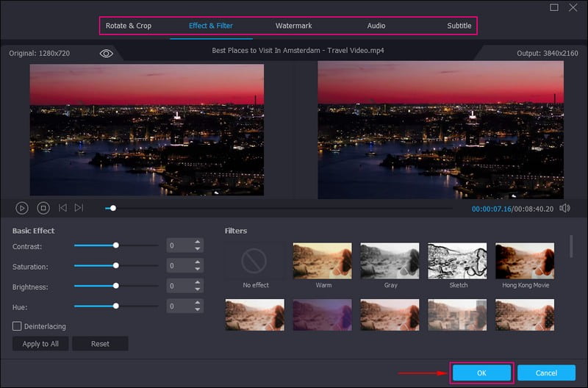Image resolution: width=588 pixels, height=388 pixels.
Task: Switch to the Rotate & Crop tab
Action: (x=129, y=26)
